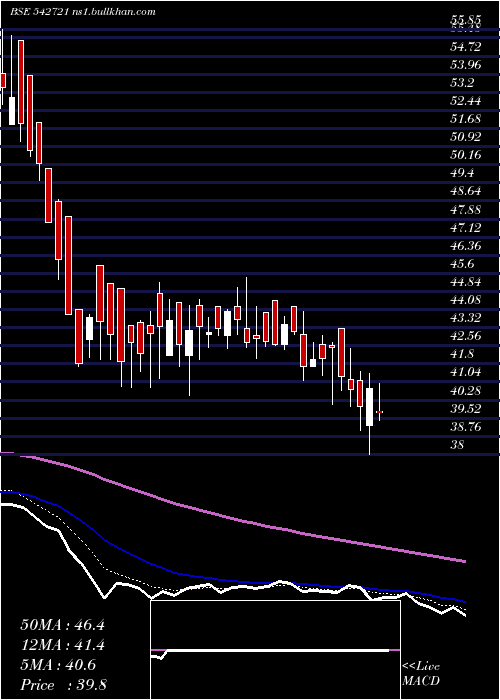The width and height of the screenshot is (500, 700).
Task: Click the 50.92 price axis label
Action: [466, 138]
